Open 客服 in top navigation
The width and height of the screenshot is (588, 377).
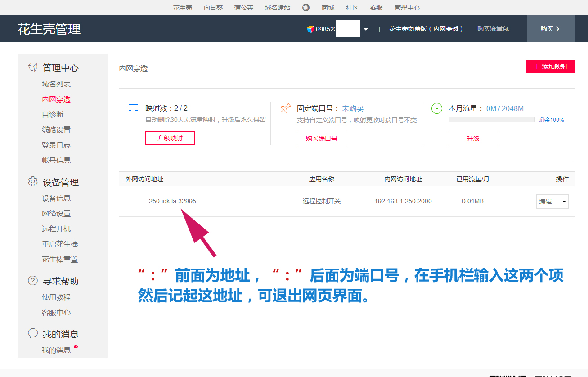(377, 8)
